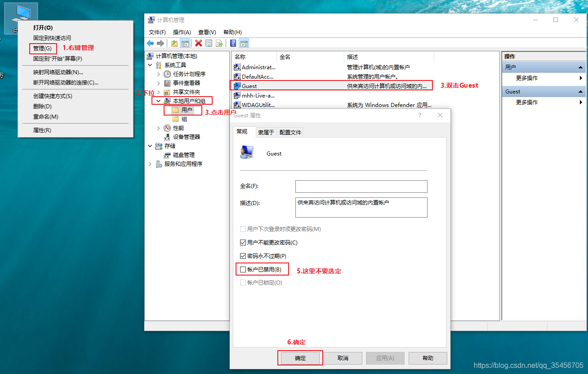Switch to the 隶属于 tab
The height and width of the screenshot is (374, 588).
(x=266, y=133)
